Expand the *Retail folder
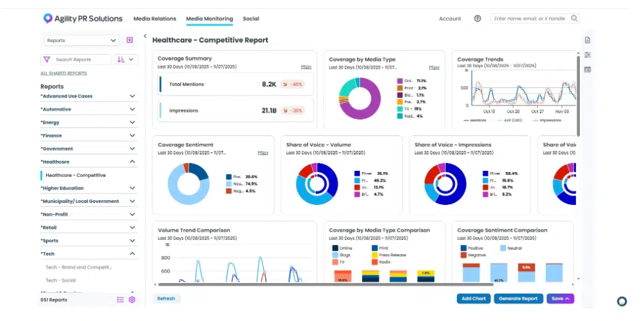Screen dimensions: 644x321 point(132,228)
